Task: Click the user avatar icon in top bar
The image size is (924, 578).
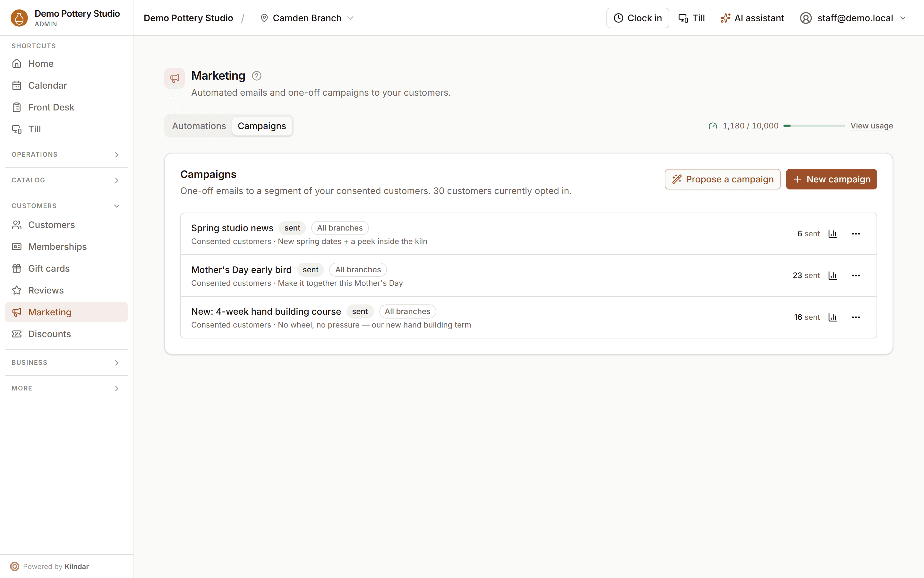Action: pos(806,18)
